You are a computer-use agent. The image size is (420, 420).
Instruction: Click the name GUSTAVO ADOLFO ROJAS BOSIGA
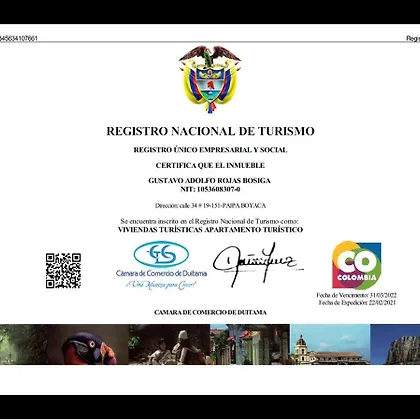point(209,181)
